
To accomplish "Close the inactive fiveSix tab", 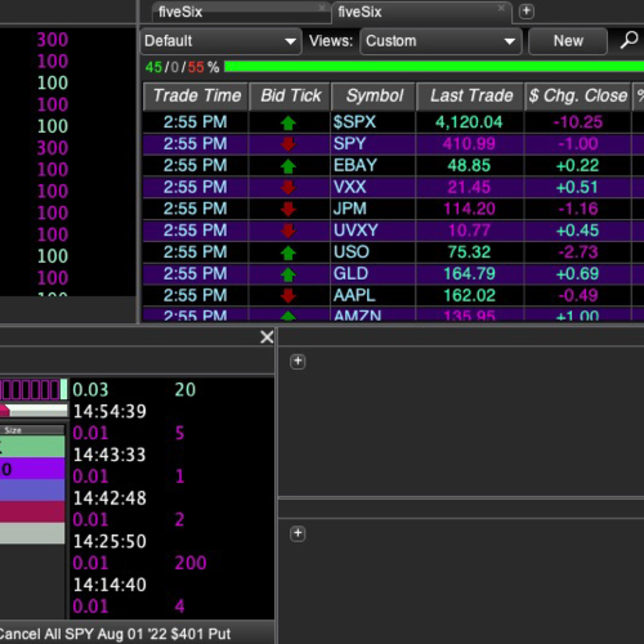I will (x=322, y=8).
